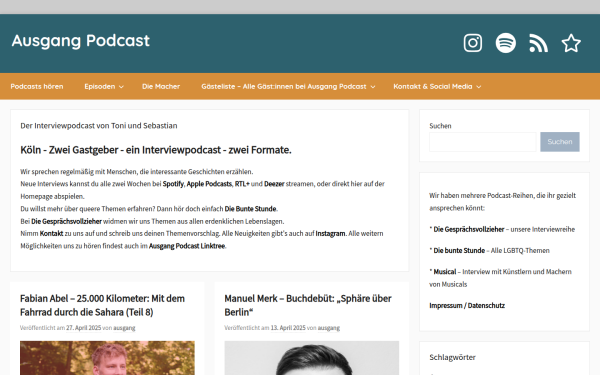Open the RSS feed icon

pyautogui.click(x=538, y=43)
